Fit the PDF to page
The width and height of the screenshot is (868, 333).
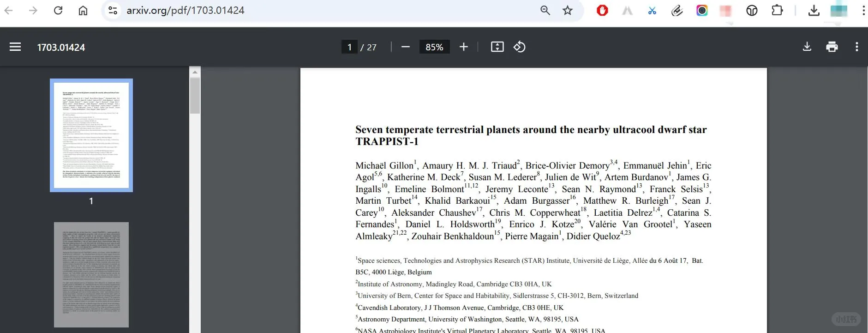497,47
